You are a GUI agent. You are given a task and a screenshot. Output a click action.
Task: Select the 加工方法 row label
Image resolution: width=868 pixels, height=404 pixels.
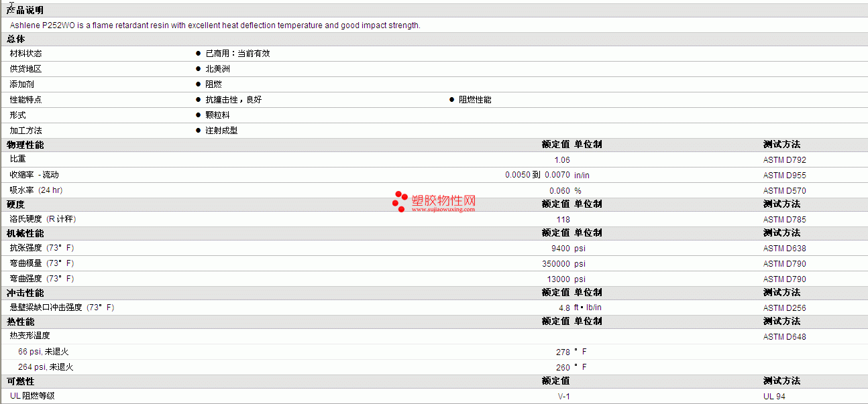25,131
